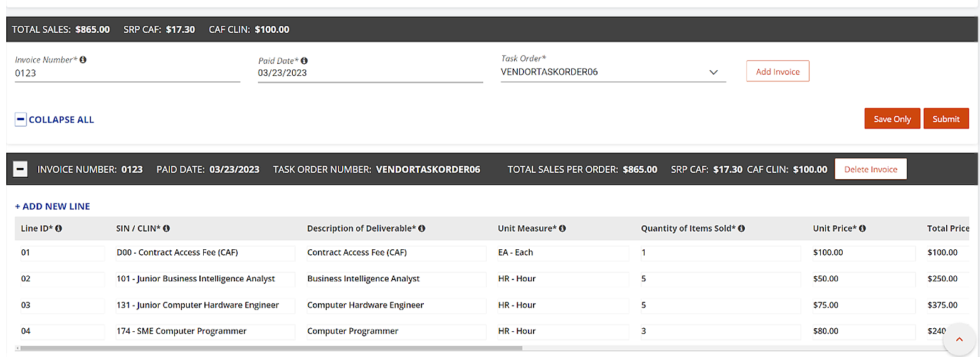Delete invoice 0123

point(870,169)
